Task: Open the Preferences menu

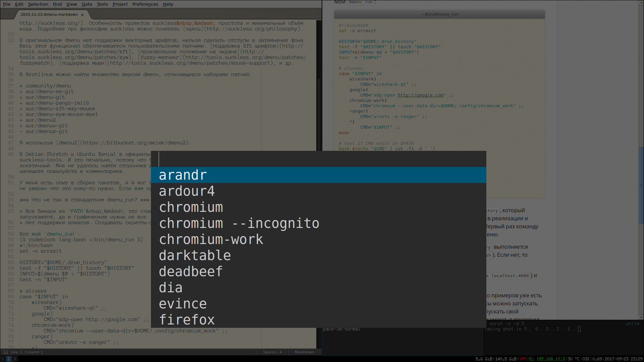Action: coord(145,4)
